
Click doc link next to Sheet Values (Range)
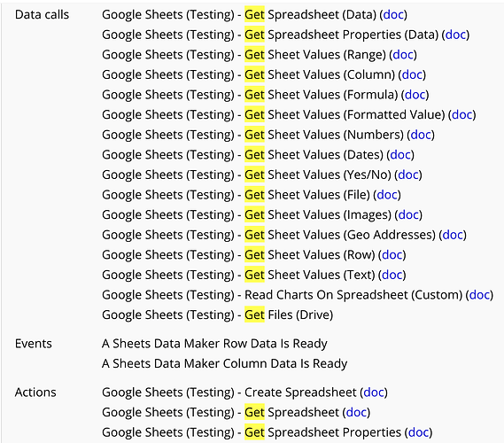(403, 54)
